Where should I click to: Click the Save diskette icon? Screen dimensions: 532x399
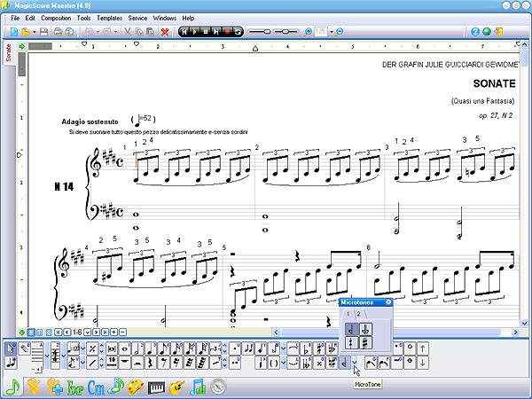coord(43,32)
